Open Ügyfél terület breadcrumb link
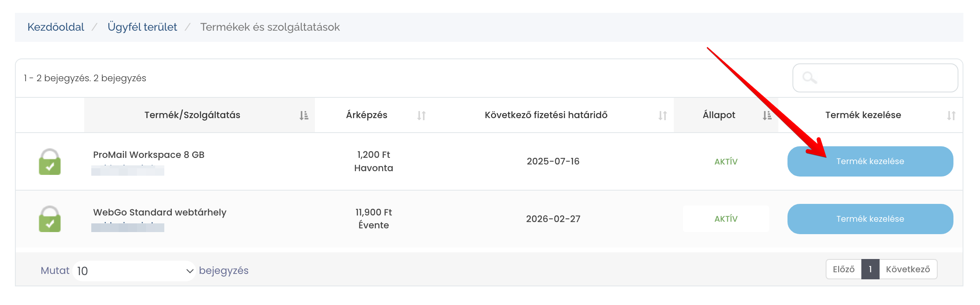 point(142,27)
